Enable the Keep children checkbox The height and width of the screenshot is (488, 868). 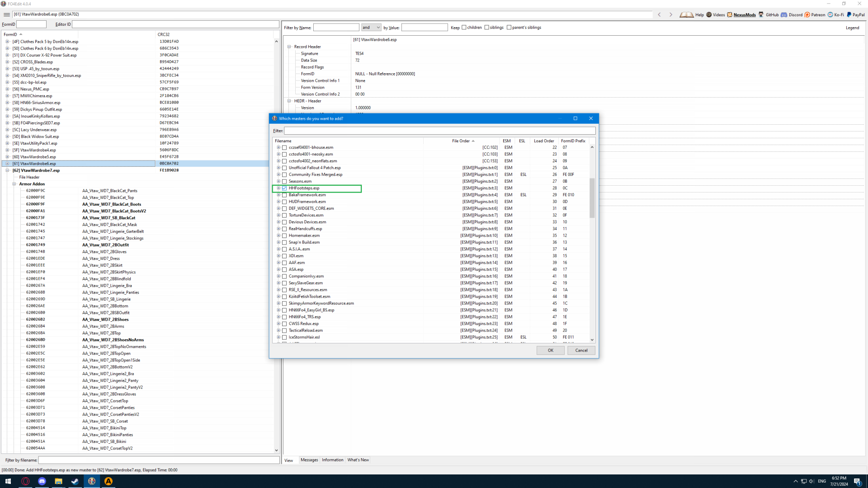coord(464,28)
